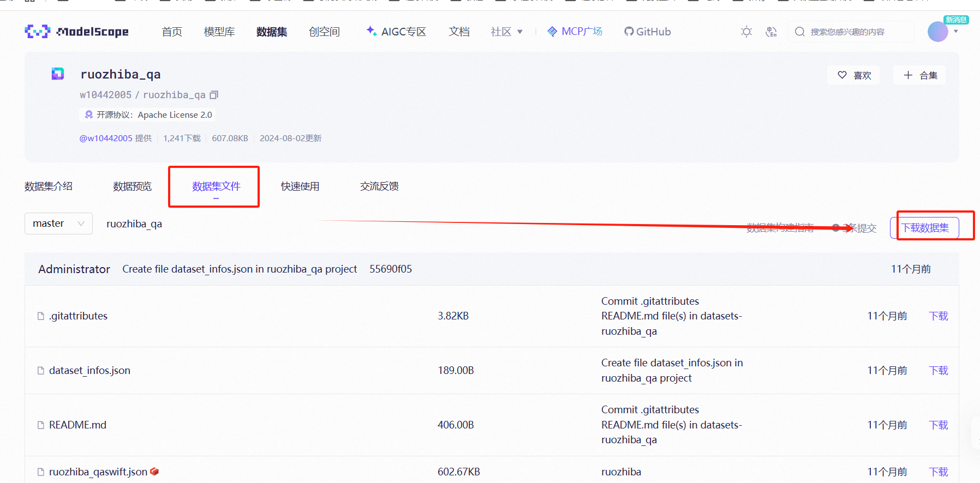Click the search input field
980x483 pixels.
point(851,32)
